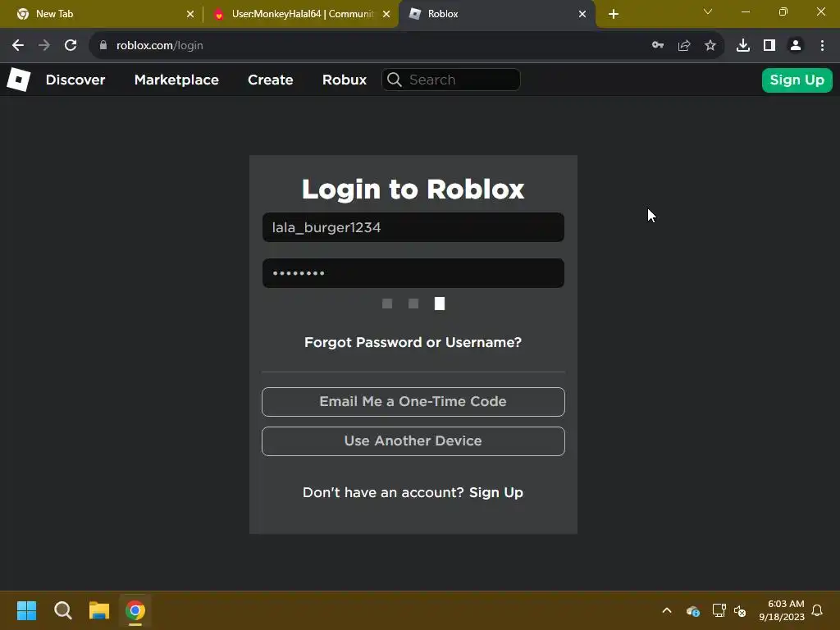This screenshot has width=840, height=630.
Task: Select the Roblox browser tab
Action: (x=496, y=14)
